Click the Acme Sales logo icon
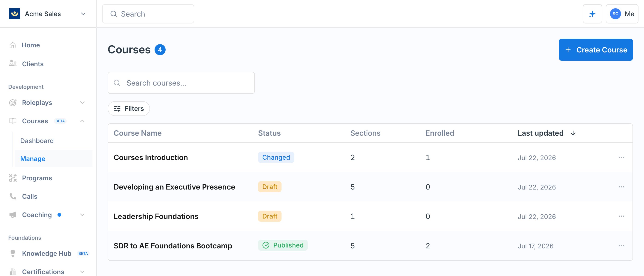The height and width of the screenshot is (276, 644). (14, 14)
